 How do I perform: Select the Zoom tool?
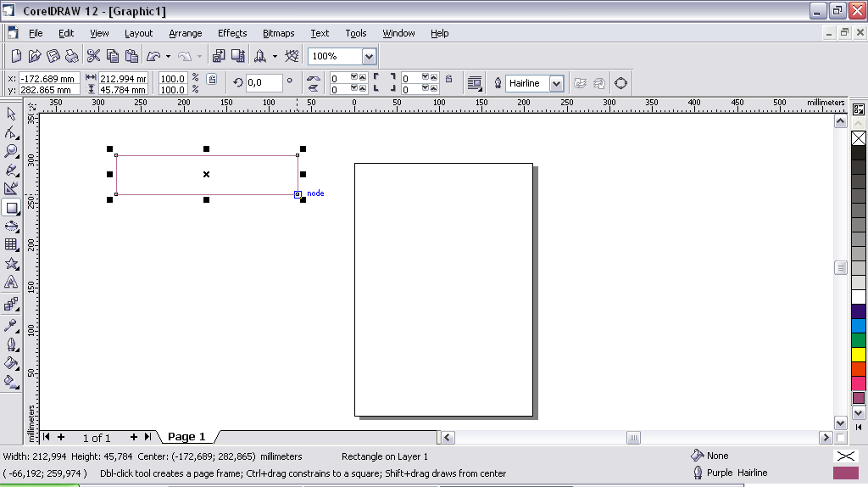click(11, 151)
